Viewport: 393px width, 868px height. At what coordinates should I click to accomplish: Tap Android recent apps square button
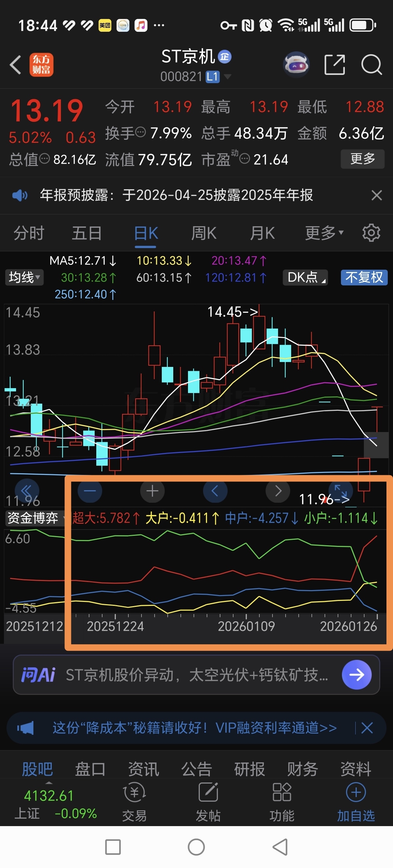[113, 847]
